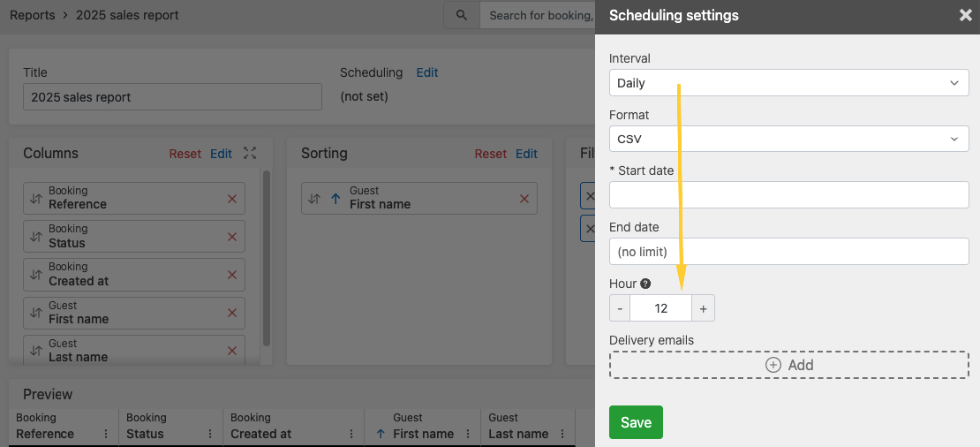Click the Start date field

[x=788, y=195]
